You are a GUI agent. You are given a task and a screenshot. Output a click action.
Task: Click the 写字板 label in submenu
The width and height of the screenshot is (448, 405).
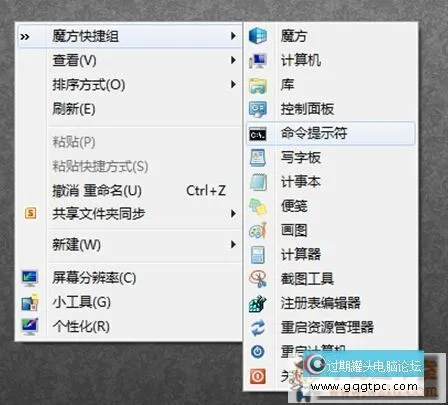pos(301,158)
